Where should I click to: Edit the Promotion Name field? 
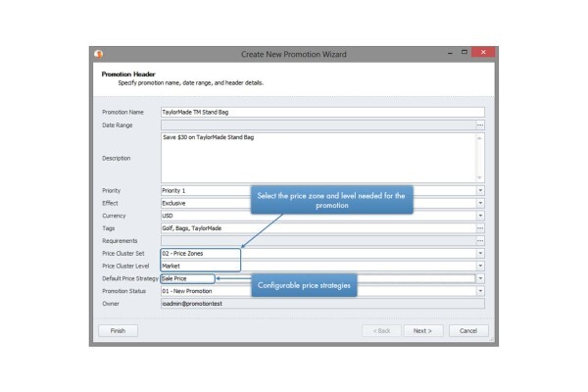322,112
